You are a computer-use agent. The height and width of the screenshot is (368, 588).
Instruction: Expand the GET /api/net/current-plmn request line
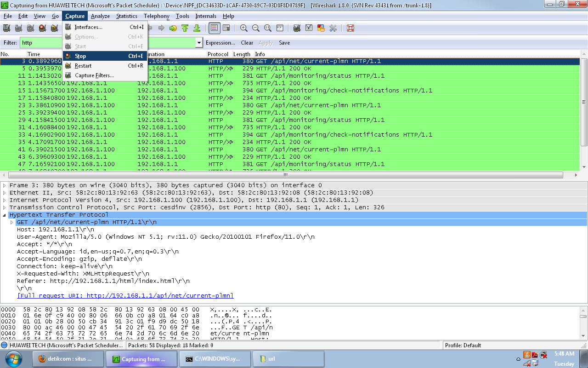12,222
